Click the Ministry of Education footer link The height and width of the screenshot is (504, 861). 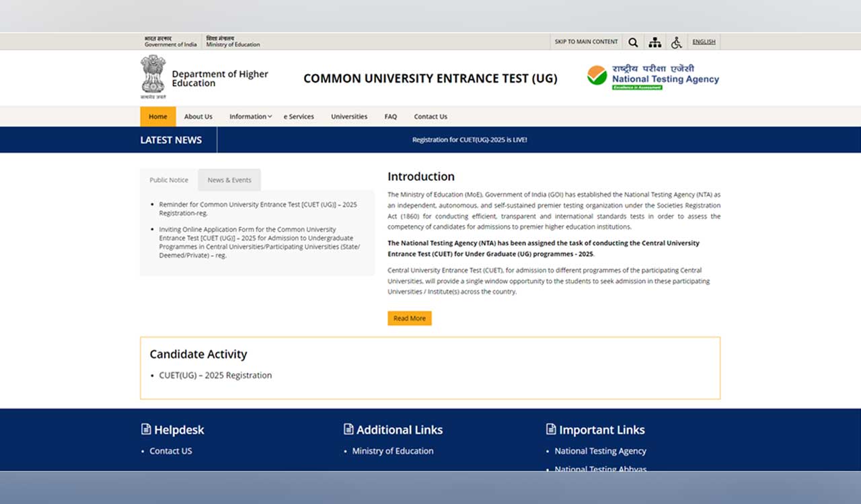click(x=393, y=451)
